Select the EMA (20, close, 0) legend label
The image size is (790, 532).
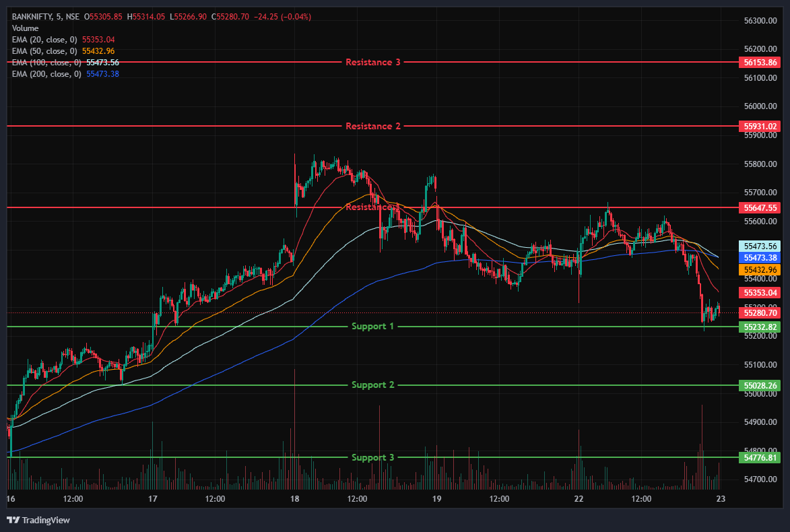click(x=45, y=40)
